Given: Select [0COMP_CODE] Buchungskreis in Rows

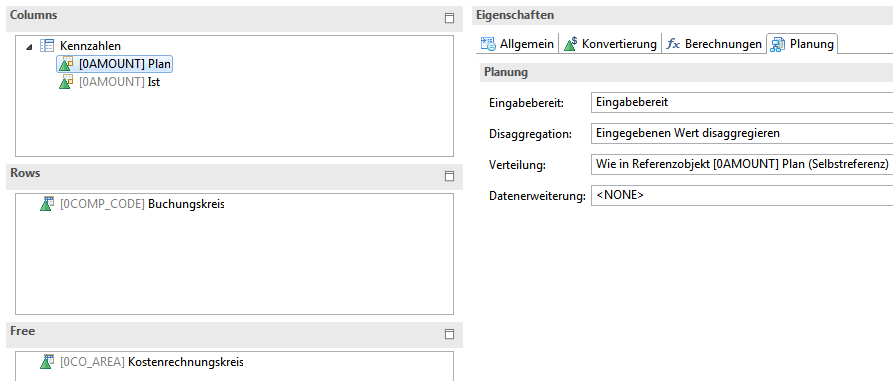Looking at the screenshot, I should [132, 204].
